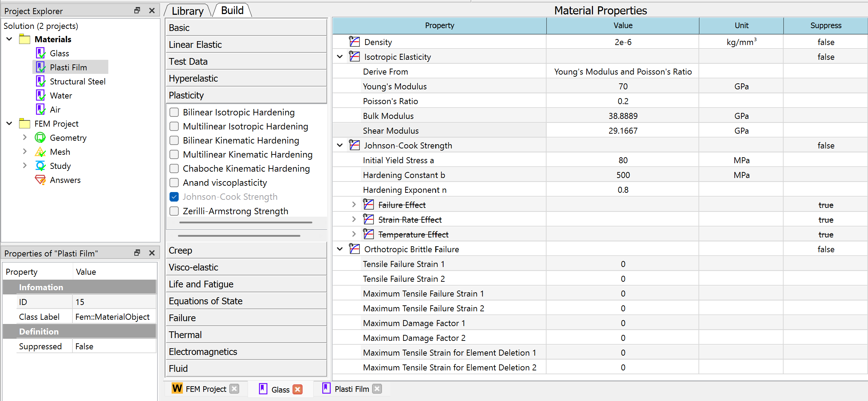Expand the Geometry tree node
This screenshot has height=401, width=868.
[x=25, y=138]
